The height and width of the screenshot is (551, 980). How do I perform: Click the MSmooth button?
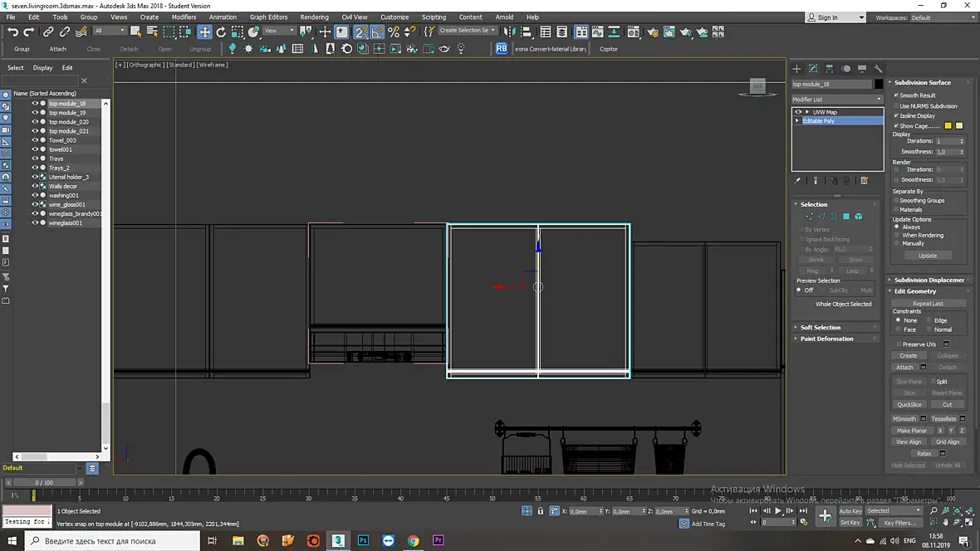(x=904, y=419)
